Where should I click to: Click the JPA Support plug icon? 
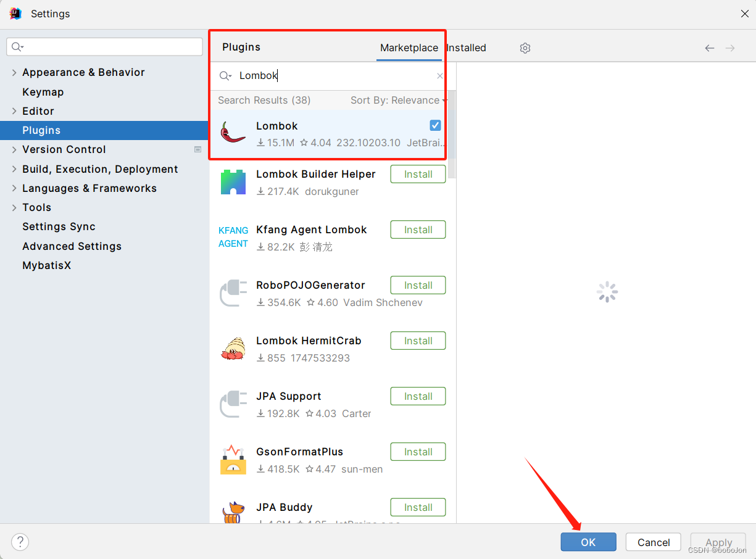coord(233,404)
